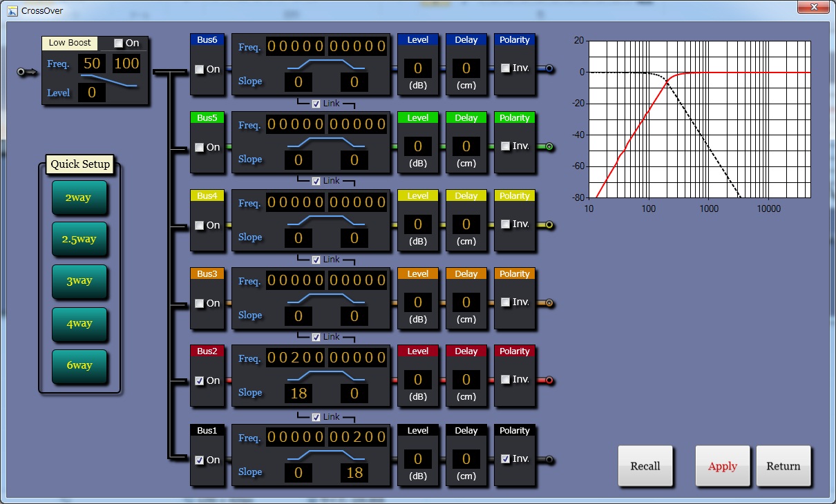Uncheck the Bus1 polarity Inv. checkbox
Viewport: 836px width, 504px height.
coord(505,458)
